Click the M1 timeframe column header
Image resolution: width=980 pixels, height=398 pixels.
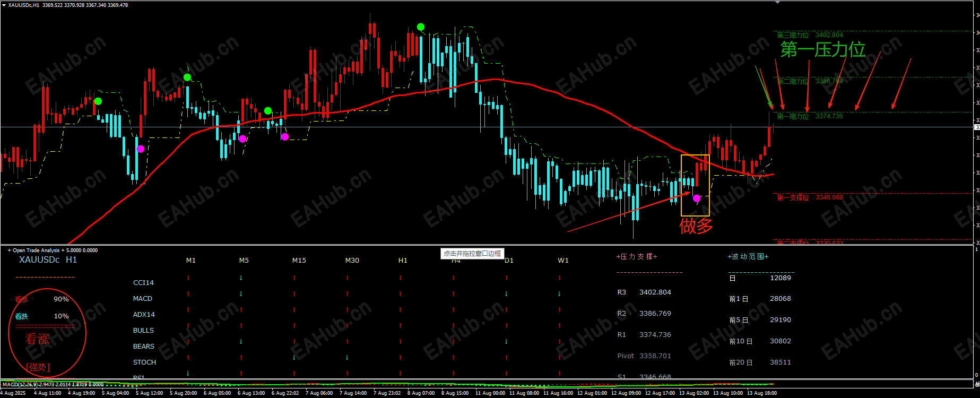coord(191,261)
